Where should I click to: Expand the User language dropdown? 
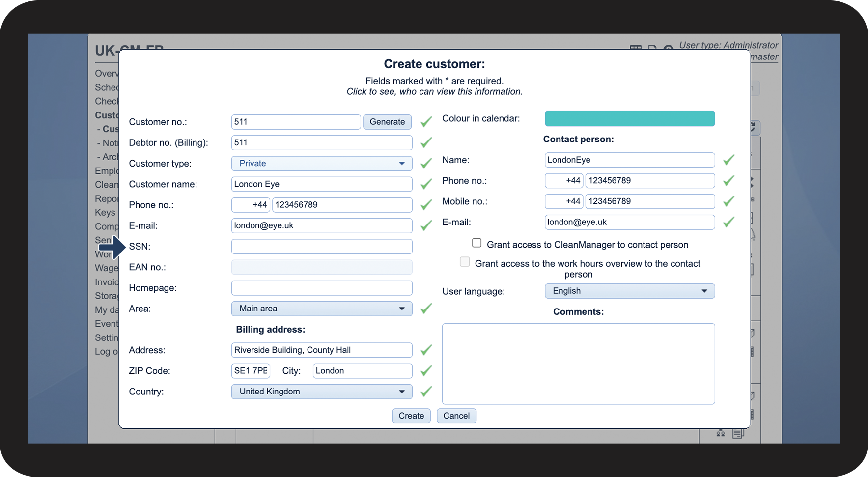click(629, 291)
